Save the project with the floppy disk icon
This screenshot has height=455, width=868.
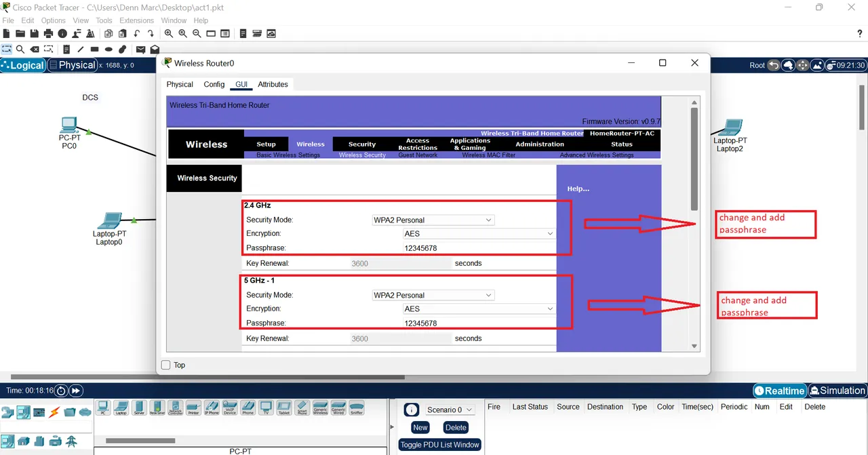coord(34,33)
